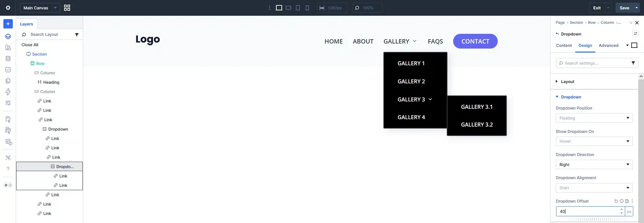Click the ABOUT menu link
This screenshot has height=223, width=644.
[363, 42]
